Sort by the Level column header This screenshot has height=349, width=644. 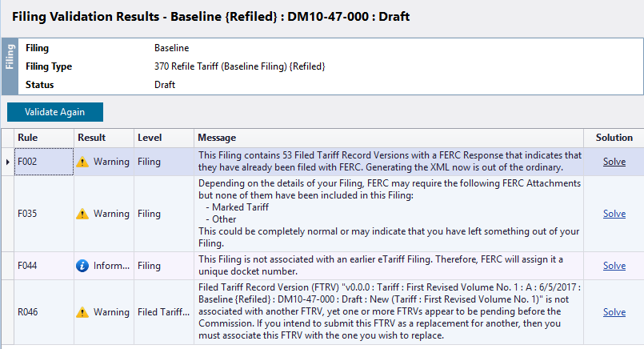pyautogui.click(x=164, y=138)
